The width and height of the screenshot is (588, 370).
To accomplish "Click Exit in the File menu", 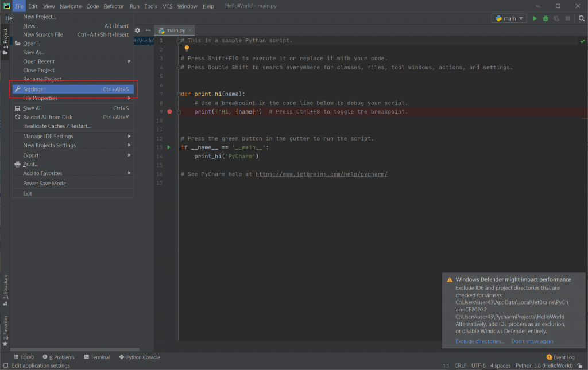I will click(x=73, y=194).
